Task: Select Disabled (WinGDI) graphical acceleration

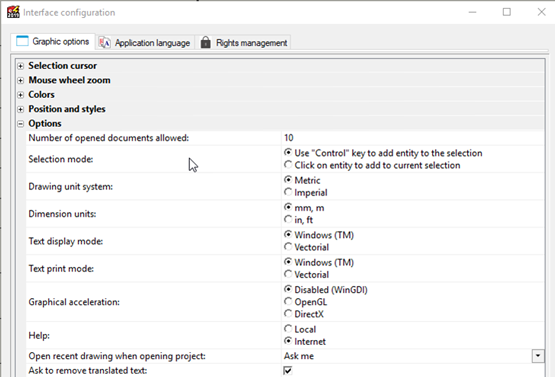Action: coord(288,289)
